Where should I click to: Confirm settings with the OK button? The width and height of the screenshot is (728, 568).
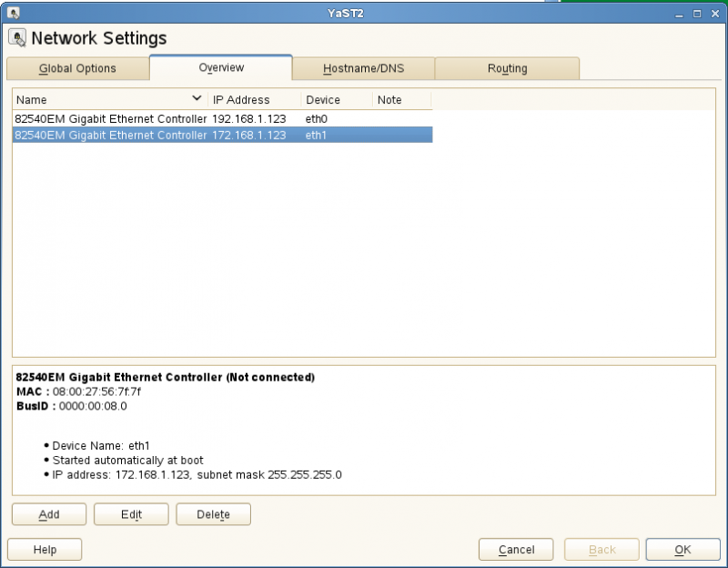tap(682, 549)
